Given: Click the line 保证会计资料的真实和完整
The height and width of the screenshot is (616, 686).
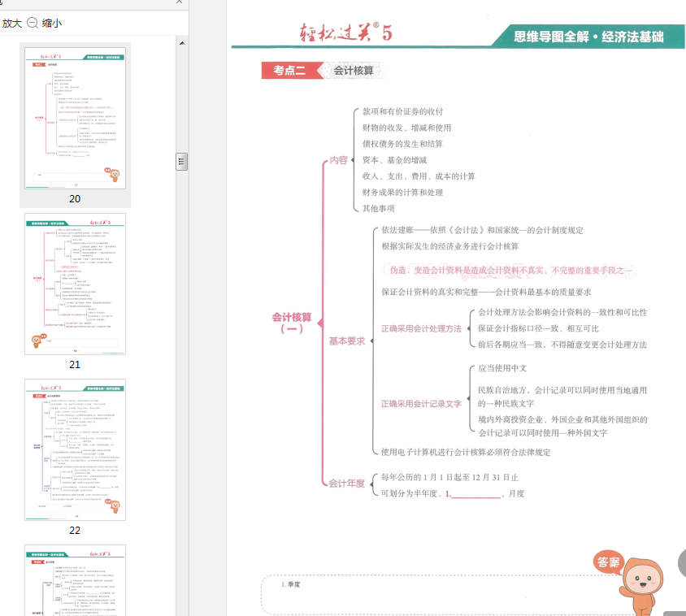Looking at the screenshot, I should 486,293.
